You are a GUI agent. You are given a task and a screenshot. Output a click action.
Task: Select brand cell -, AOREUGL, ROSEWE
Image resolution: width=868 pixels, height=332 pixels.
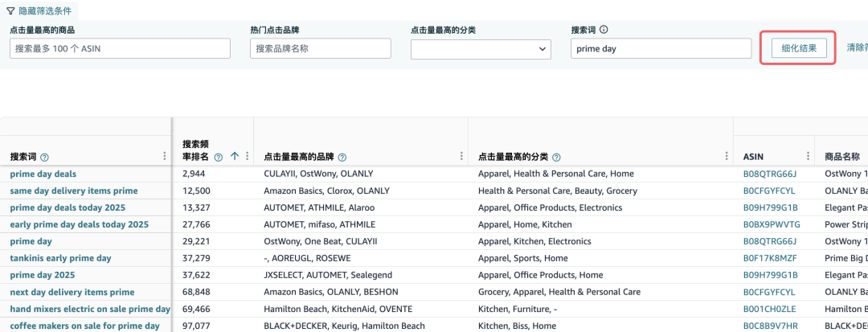(307, 258)
